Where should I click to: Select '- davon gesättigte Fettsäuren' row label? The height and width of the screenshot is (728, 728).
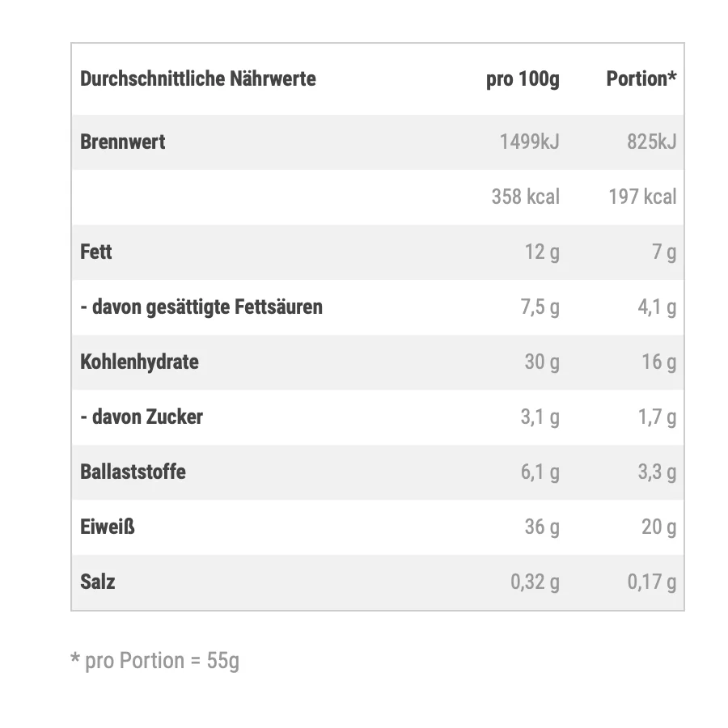click(x=201, y=307)
